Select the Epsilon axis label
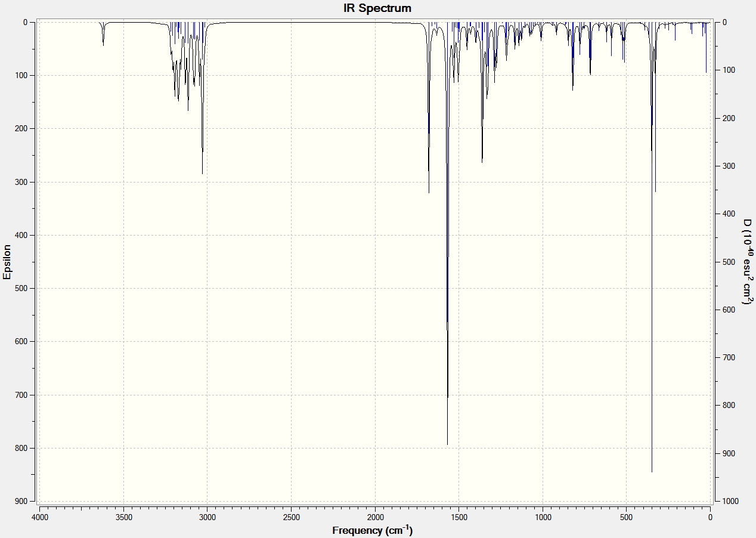The height and width of the screenshot is (538, 756). [x=7, y=262]
